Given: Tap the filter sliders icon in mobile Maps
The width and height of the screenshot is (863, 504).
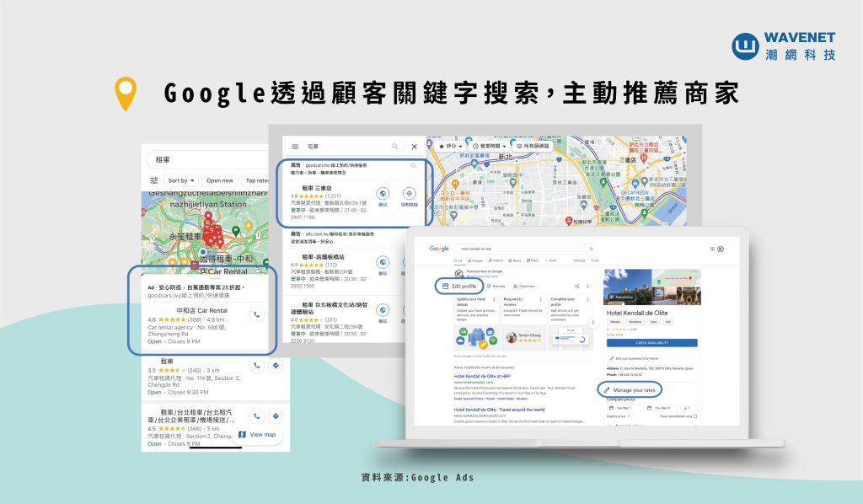Looking at the screenshot, I should pyautogui.click(x=154, y=180).
